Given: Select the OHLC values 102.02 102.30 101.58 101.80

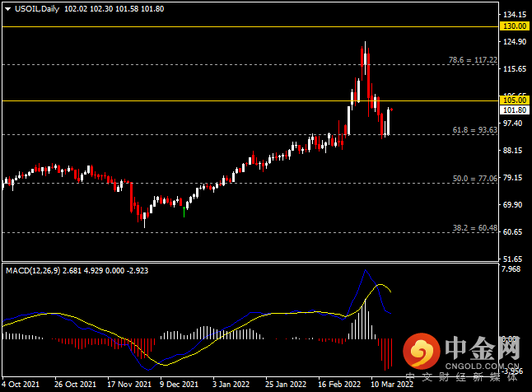Looking at the screenshot, I should tap(114, 9).
